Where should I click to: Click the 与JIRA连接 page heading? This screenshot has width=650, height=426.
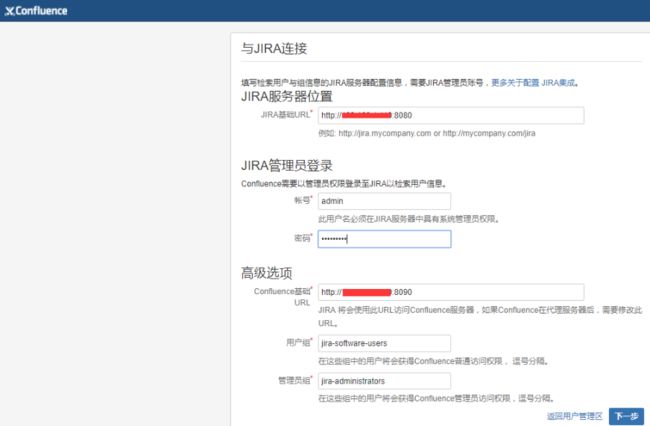point(273,48)
